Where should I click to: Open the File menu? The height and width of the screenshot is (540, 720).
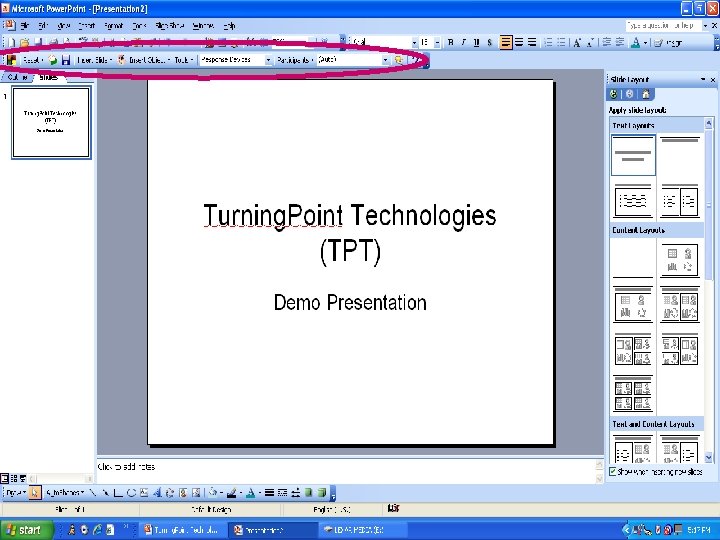coord(24,26)
